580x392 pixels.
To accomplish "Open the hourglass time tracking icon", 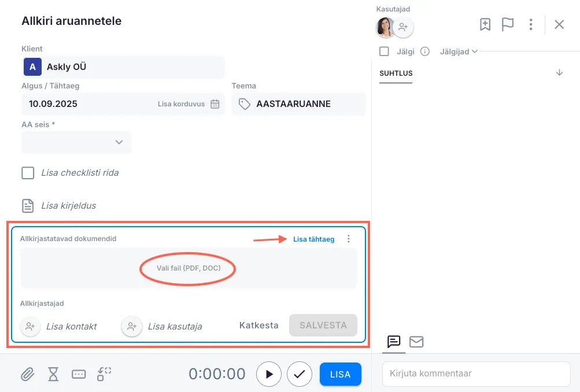I will (53, 374).
